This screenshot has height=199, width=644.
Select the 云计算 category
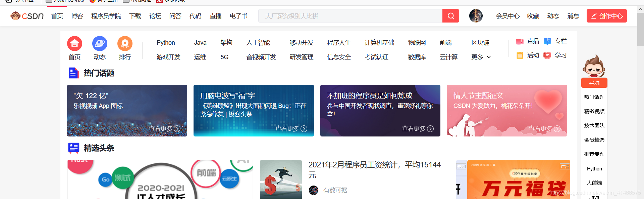pyautogui.click(x=448, y=57)
